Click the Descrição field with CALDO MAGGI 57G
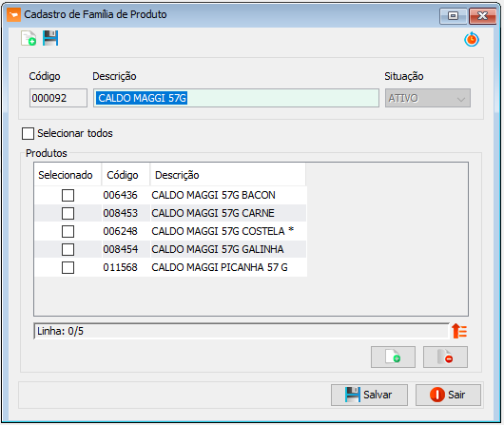The width and height of the screenshot is (504, 425). tap(236, 98)
